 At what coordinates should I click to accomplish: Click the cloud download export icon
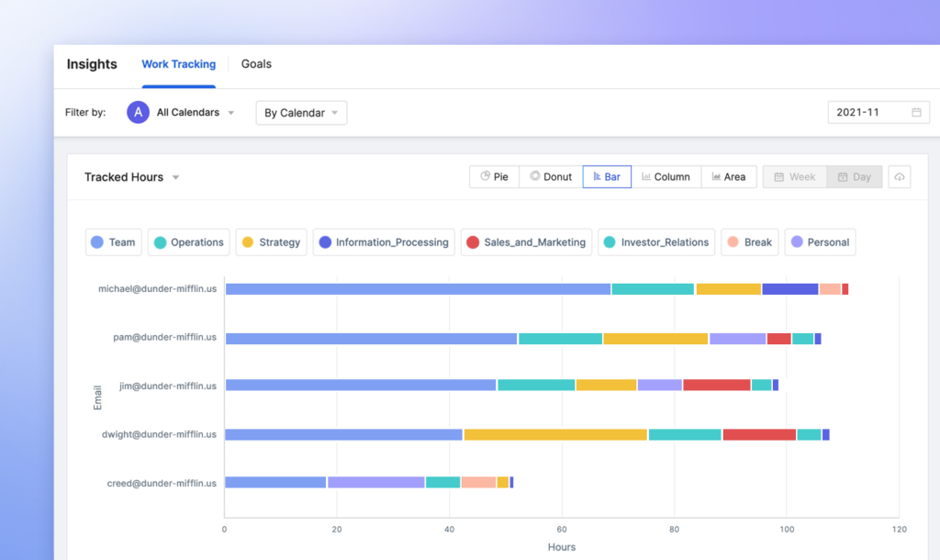pos(900,177)
